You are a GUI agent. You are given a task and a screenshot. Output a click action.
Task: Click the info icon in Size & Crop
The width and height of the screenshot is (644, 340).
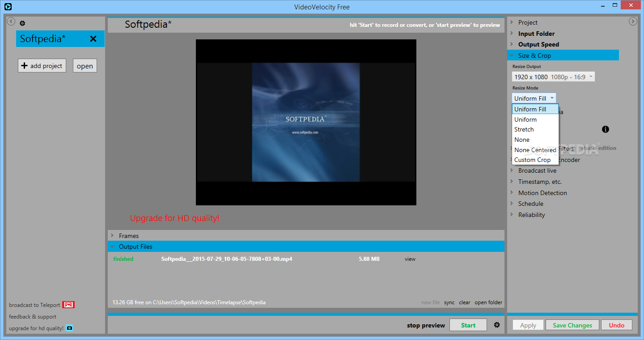coord(606,129)
